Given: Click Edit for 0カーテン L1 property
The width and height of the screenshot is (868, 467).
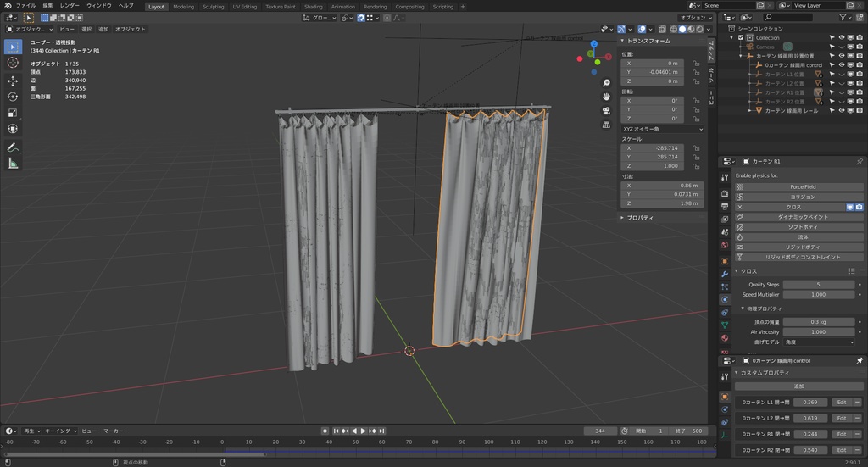Looking at the screenshot, I should [842, 403].
